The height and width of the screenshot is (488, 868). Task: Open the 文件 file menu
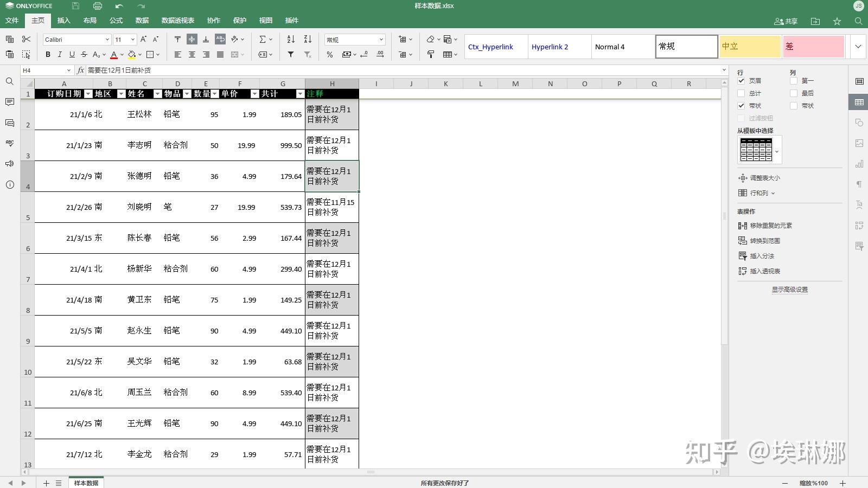coord(12,21)
